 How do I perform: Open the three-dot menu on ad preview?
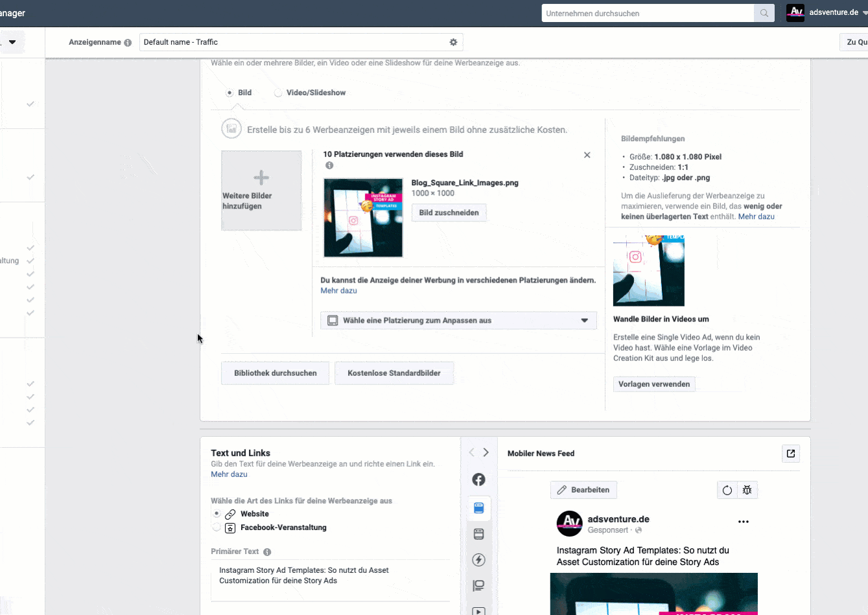tap(744, 522)
